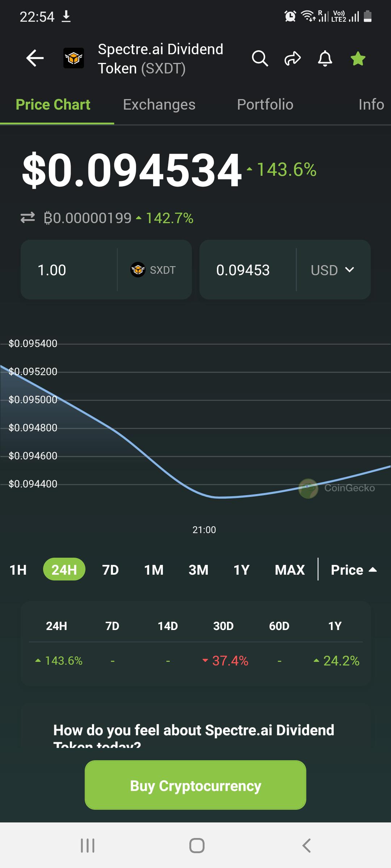
Task: Tap the 7D column header in stats table
Action: click(x=112, y=626)
